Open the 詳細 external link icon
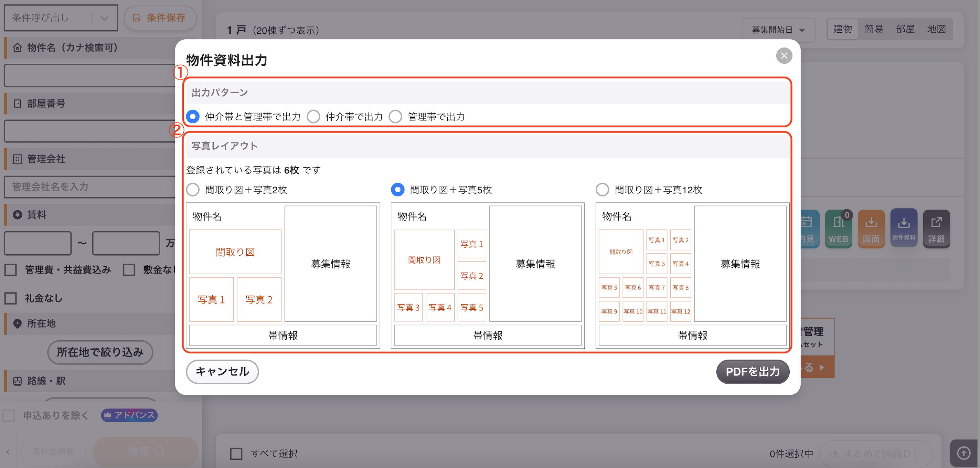The image size is (980, 468). 936,229
